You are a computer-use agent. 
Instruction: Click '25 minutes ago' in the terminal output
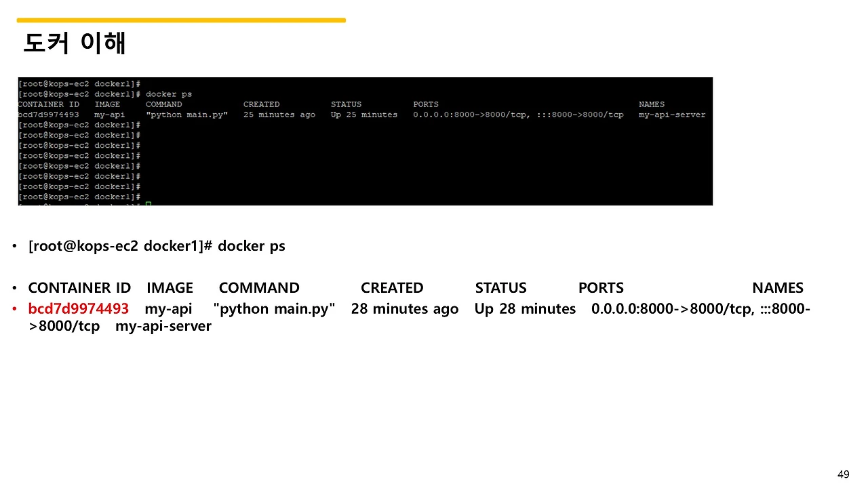click(279, 115)
